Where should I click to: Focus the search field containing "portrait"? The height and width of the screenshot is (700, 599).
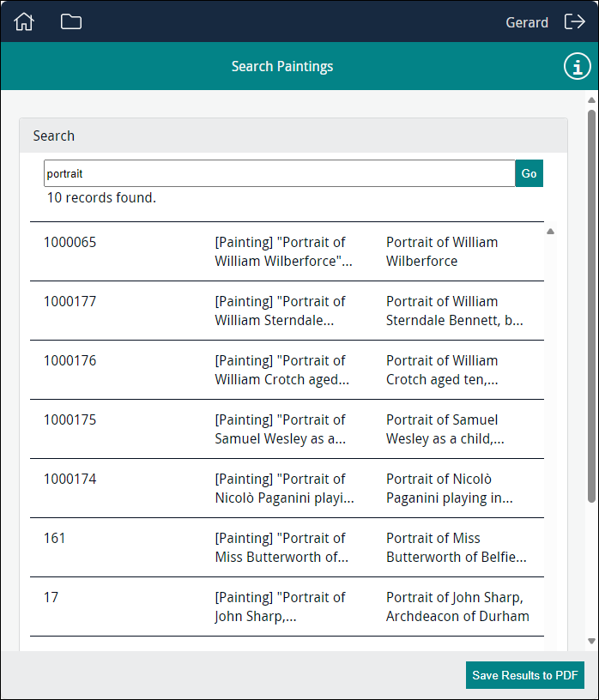(x=279, y=173)
